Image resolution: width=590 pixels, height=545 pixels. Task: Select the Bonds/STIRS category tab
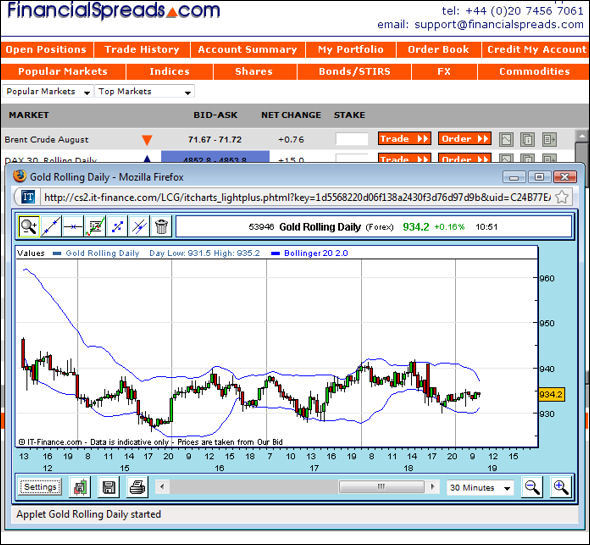[354, 72]
